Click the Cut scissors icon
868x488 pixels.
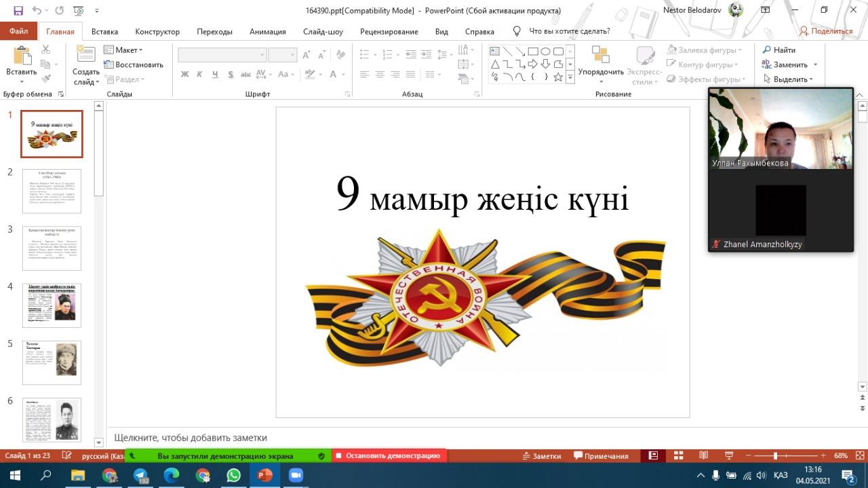pyautogui.click(x=46, y=50)
